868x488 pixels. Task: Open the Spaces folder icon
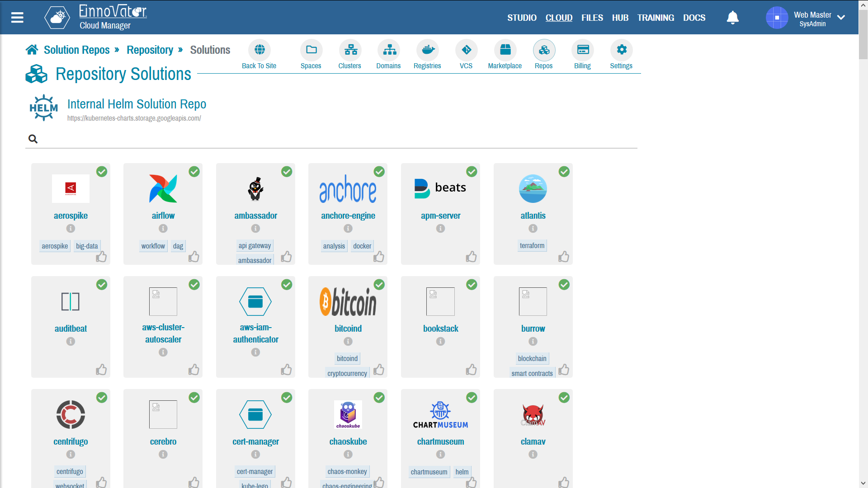pyautogui.click(x=311, y=50)
